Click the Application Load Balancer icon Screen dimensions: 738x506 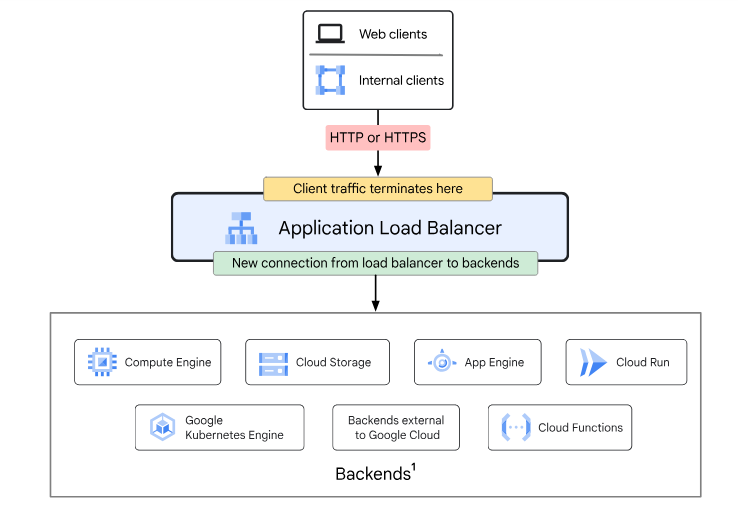[241, 228]
